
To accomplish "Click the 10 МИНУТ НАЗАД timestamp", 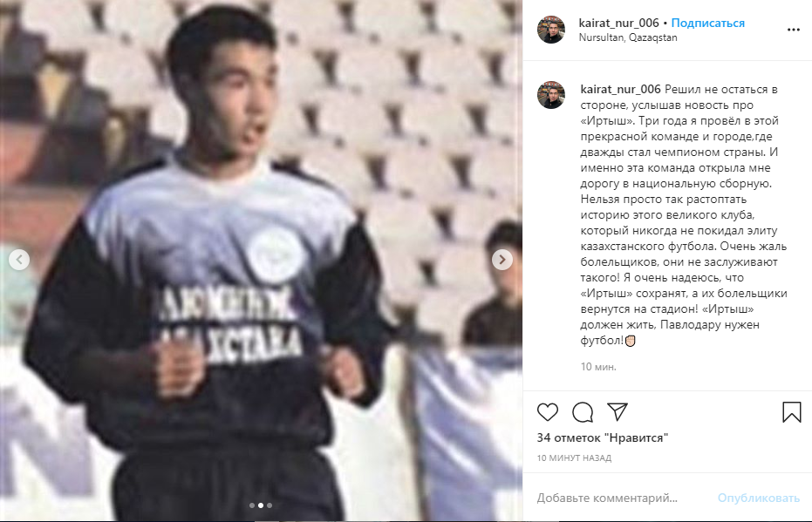I will tap(574, 458).
